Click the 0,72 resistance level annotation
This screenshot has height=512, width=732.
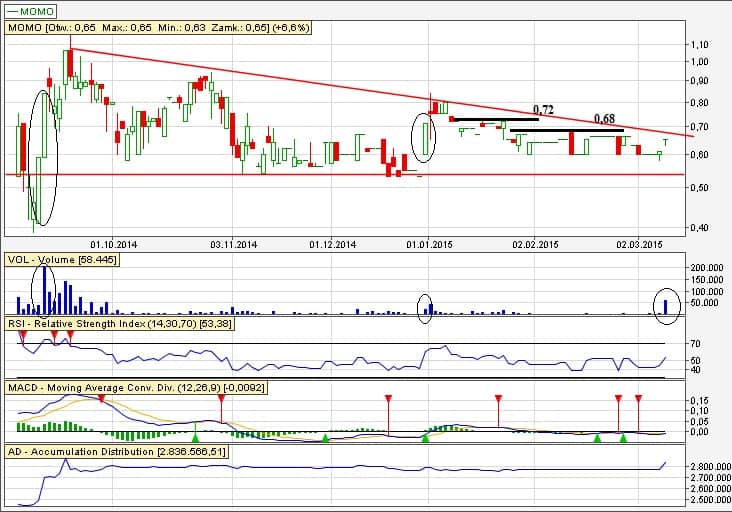[x=543, y=109]
